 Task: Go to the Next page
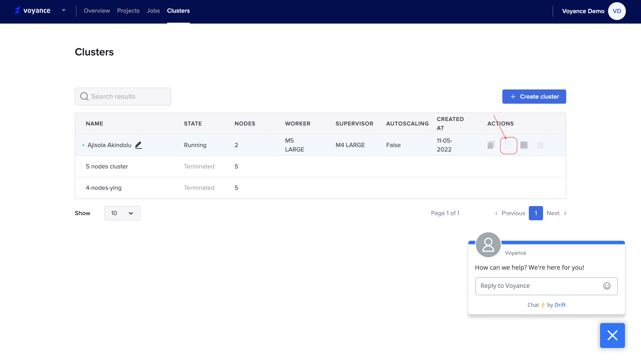pyautogui.click(x=556, y=213)
